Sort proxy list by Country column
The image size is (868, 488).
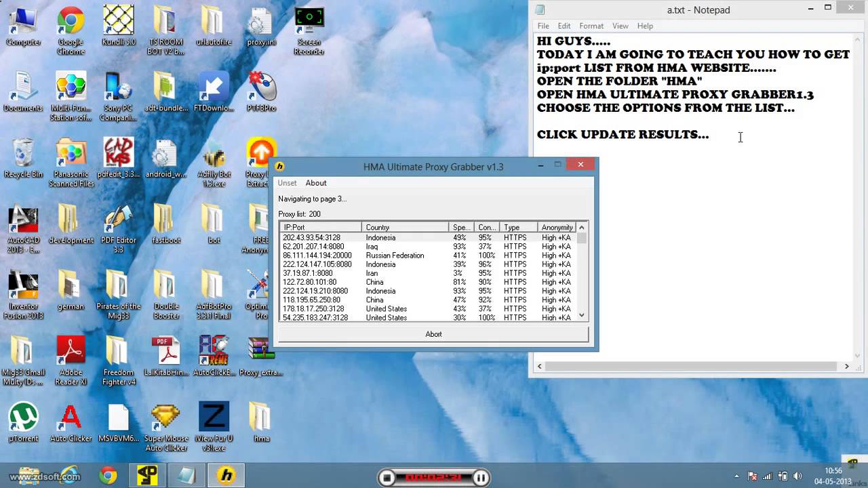[x=405, y=227]
